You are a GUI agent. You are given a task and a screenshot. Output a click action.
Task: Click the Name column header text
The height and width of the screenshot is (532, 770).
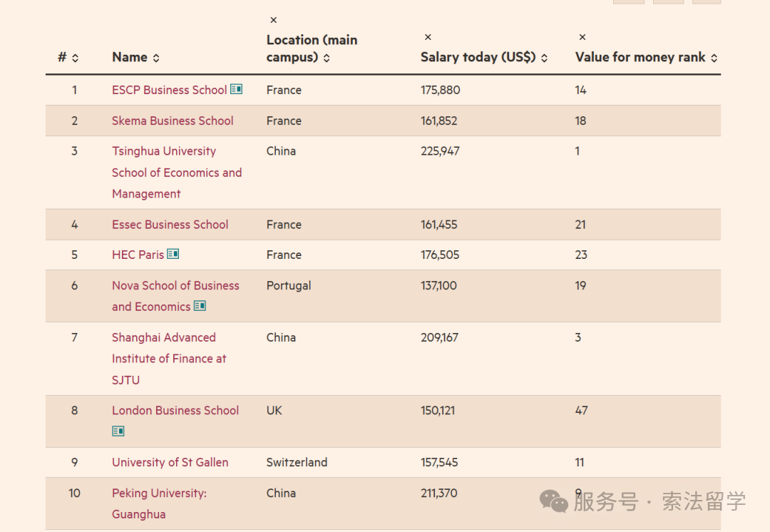click(x=130, y=58)
